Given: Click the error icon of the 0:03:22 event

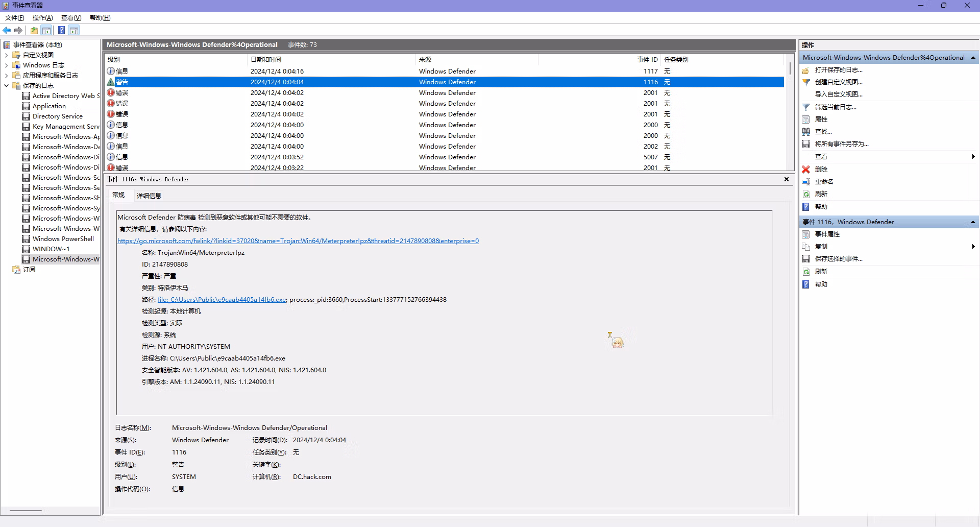Looking at the screenshot, I should click(111, 167).
